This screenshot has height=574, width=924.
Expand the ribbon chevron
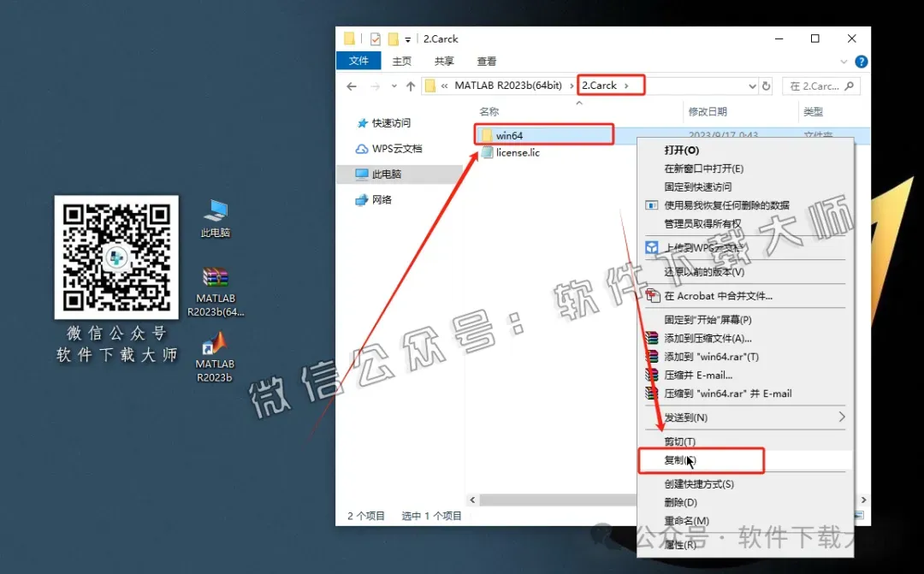click(x=844, y=62)
